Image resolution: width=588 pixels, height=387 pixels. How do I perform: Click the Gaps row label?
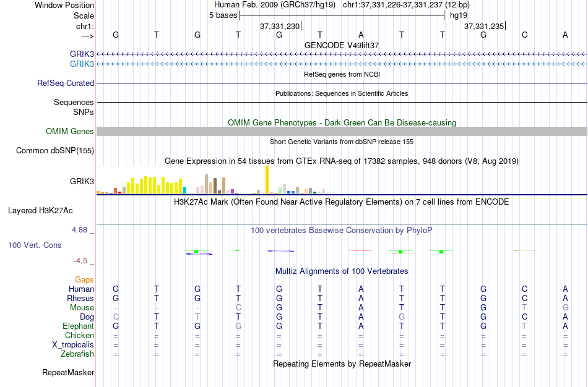point(84,280)
